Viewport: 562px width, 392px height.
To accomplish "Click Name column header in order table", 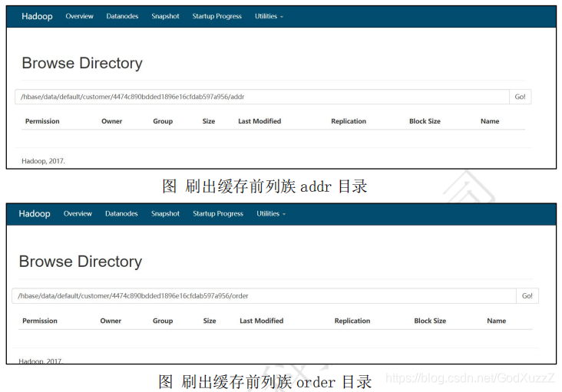I will 497,321.
